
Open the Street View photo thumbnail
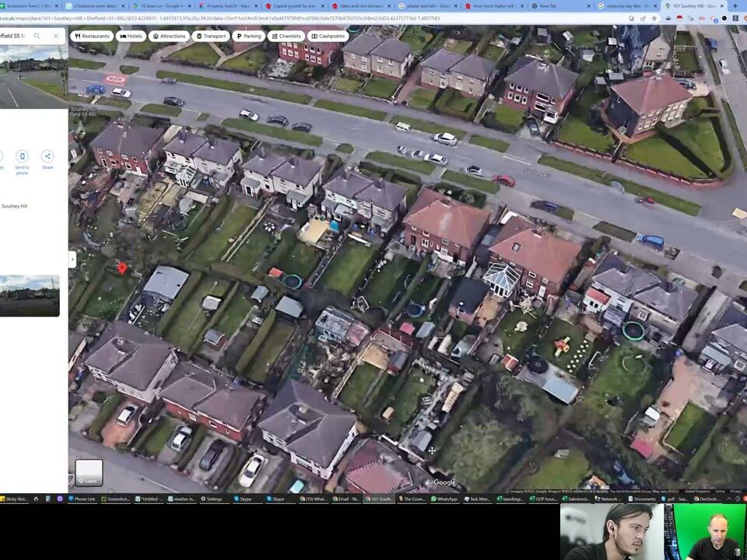tap(30, 296)
